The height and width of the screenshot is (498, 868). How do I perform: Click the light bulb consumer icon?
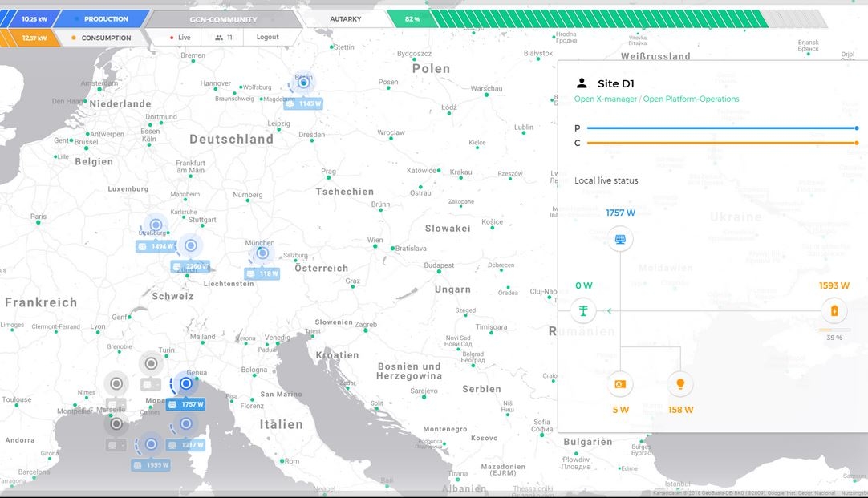coord(680,384)
